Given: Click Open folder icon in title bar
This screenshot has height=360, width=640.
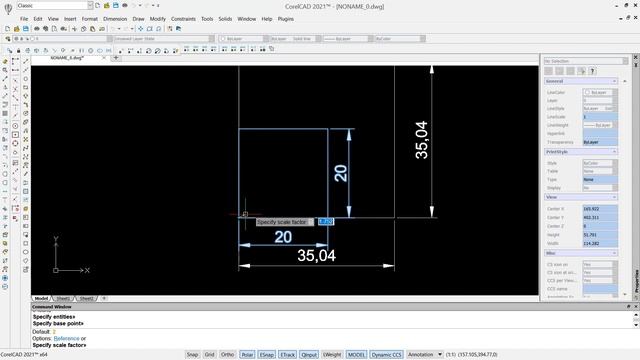Looking at the screenshot, I should 107,6.
